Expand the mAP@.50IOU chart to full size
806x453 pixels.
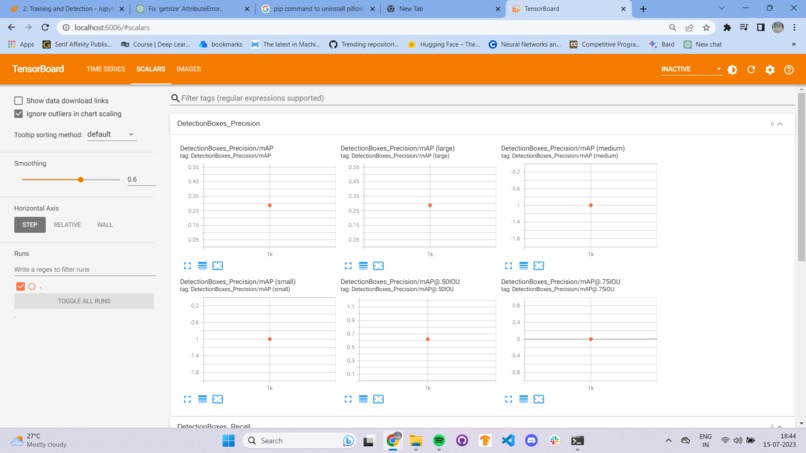(348, 399)
